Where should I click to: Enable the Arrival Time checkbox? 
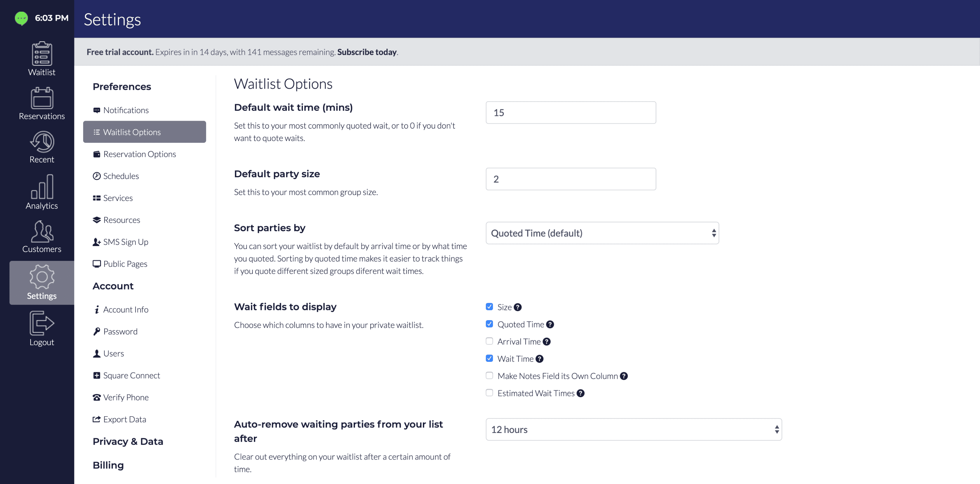(x=489, y=341)
